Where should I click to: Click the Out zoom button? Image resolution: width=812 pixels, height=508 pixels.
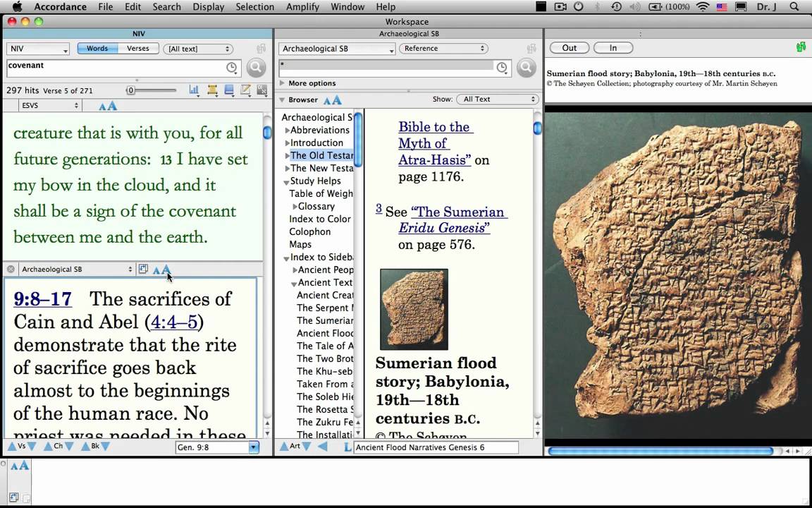569,48
